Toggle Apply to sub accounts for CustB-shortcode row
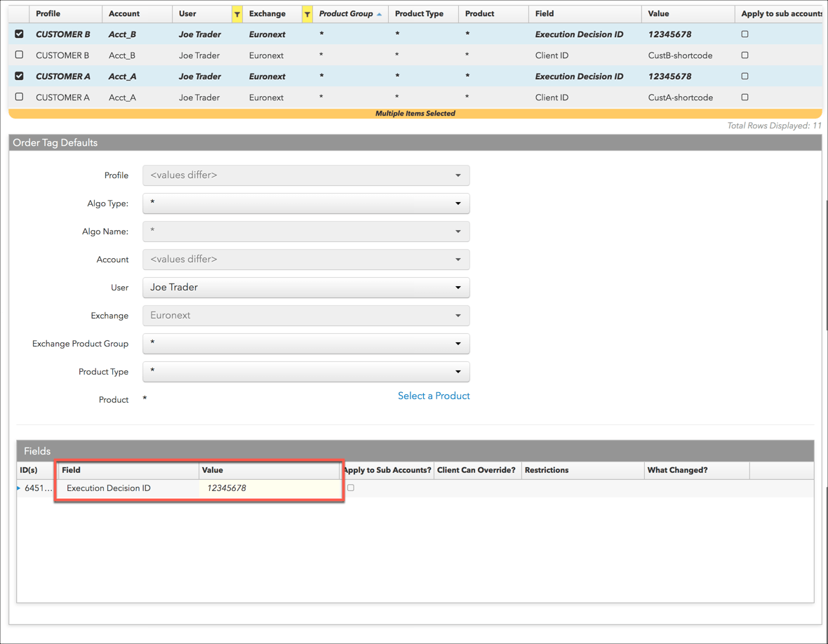Viewport: 828px width, 644px height. coord(744,55)
